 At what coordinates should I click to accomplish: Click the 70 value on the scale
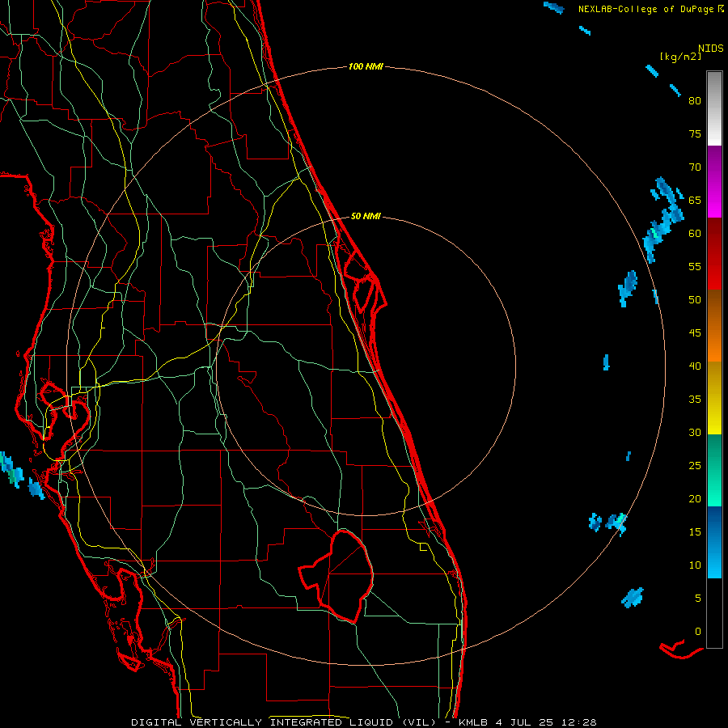695,167
